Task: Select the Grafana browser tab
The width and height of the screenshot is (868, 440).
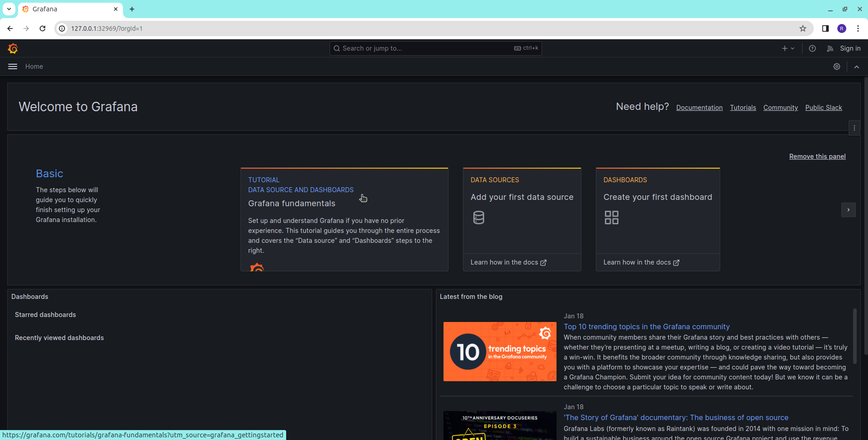Action: (x=70, y=9)
